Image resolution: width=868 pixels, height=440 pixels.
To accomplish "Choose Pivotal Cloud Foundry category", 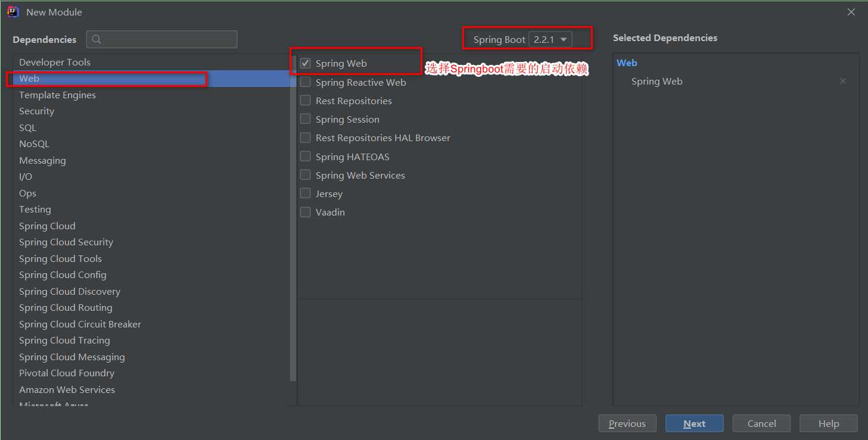I will click(x=151, y=373).
